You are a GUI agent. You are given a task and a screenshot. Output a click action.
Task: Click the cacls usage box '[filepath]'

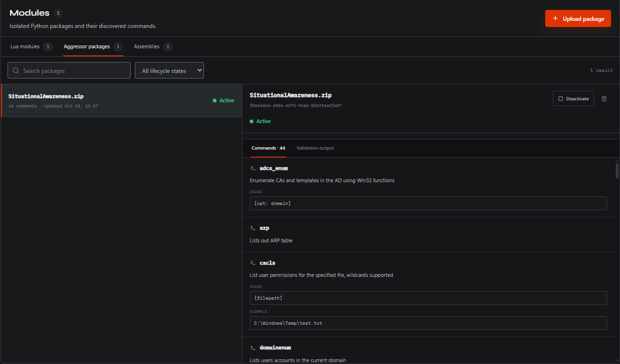coord(428,298)
